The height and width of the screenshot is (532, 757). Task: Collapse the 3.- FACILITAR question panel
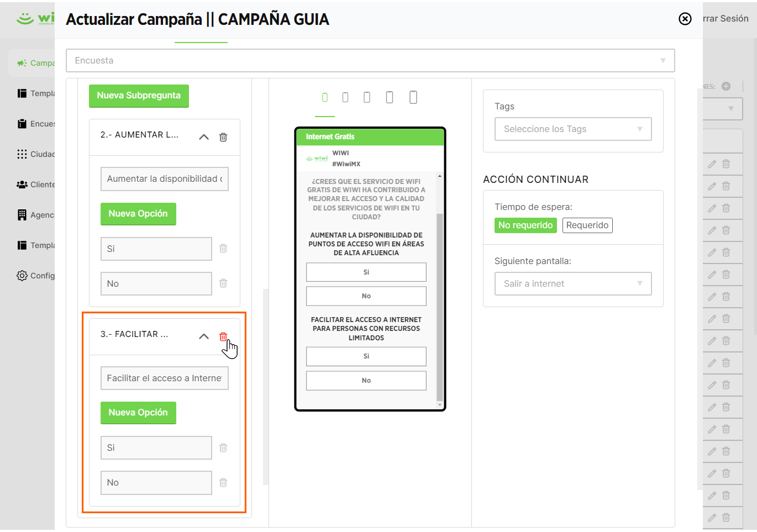204,336
